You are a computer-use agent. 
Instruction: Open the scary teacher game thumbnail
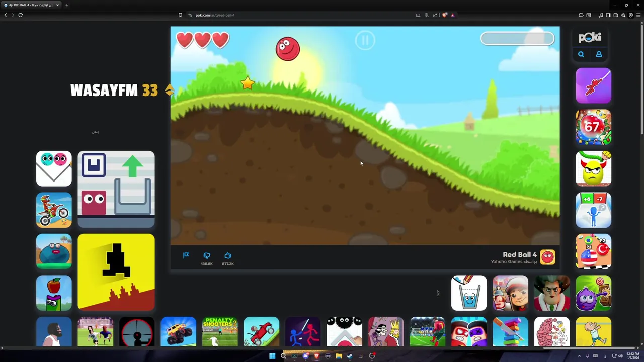click(x=552, y=293)
